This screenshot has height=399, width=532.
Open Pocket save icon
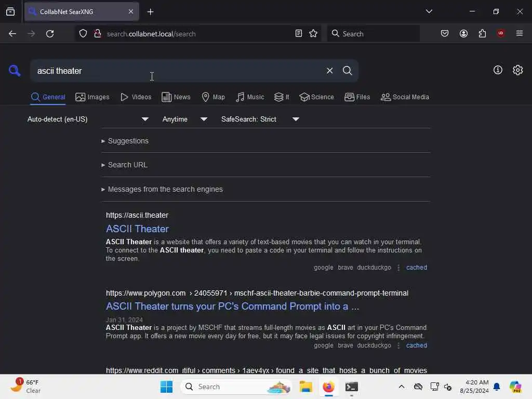pyautogui.click(x=445, y=33)
